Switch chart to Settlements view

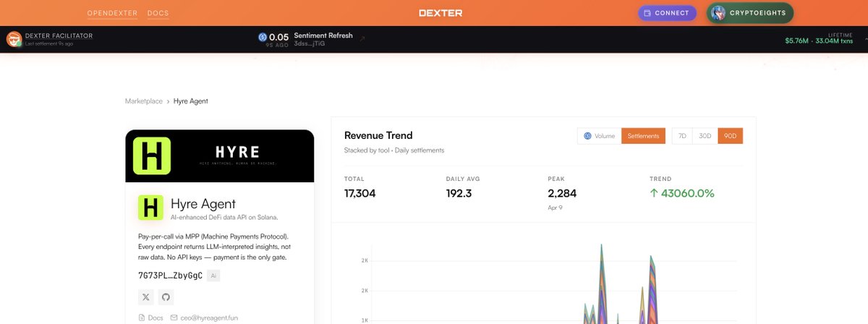point(643,136)
